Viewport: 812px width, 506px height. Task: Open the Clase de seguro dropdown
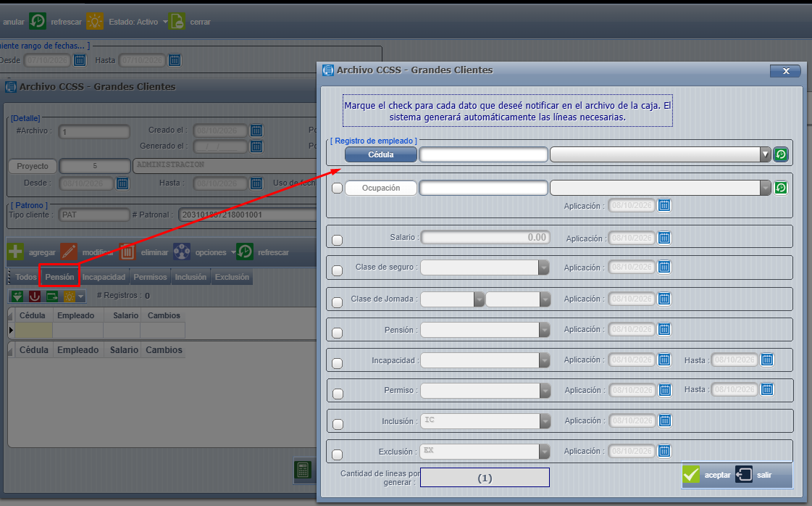coord(544,267)
